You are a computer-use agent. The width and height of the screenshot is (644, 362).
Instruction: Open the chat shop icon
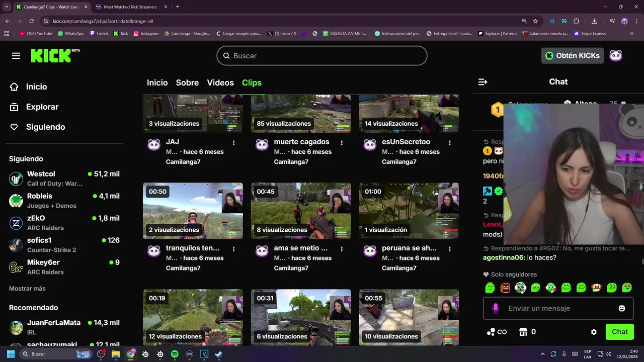pyautogui.click(x=523, y=332)
